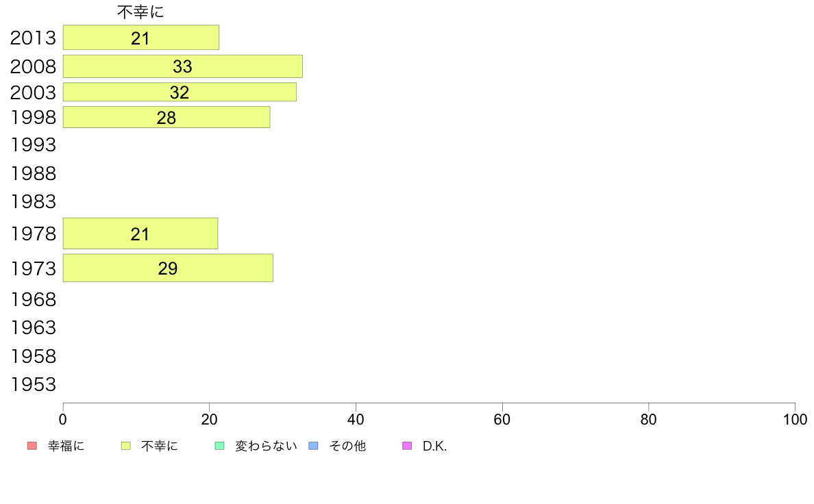Select the 2003 bar showing 32
This screenshot has height=504, width=814.
pos(180,92)
